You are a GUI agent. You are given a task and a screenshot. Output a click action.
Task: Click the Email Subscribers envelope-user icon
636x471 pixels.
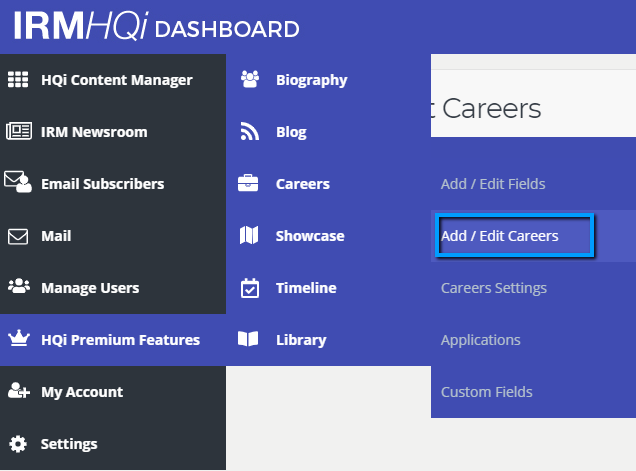click(x=18, y=182)
